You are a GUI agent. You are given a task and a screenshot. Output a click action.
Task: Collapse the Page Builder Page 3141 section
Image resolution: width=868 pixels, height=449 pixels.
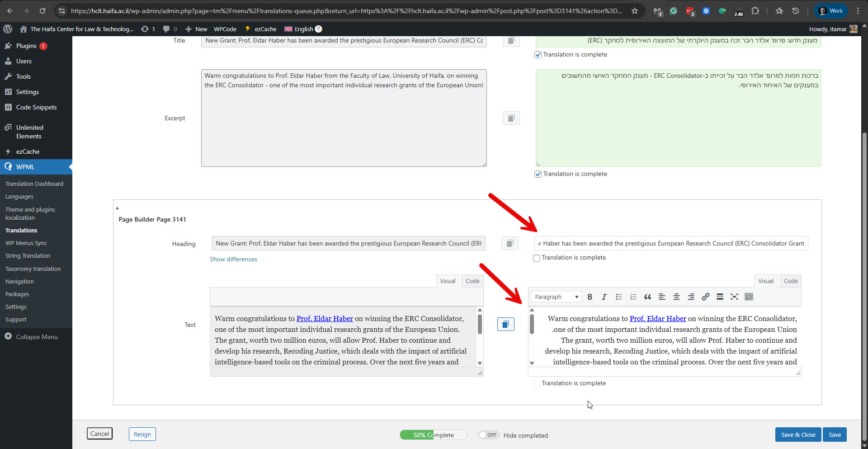[x=117, y=208]
